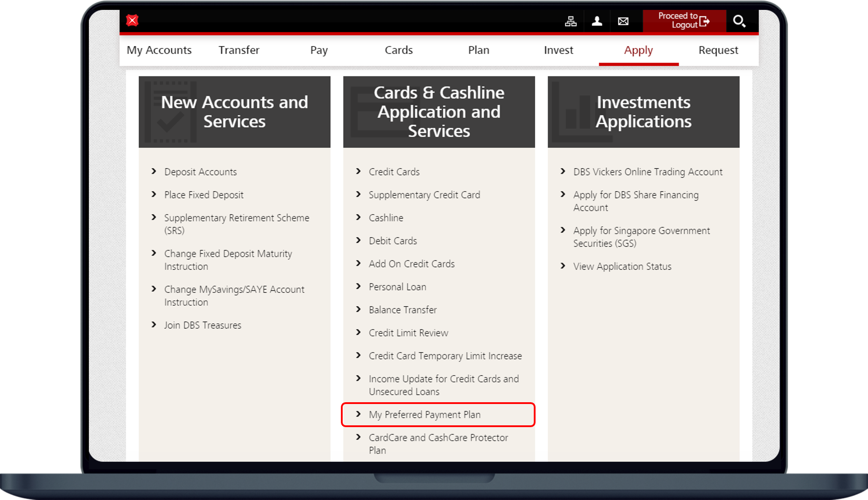Select the Cards menu tab
Screen dimensions: 868x500
click(400, 49)
